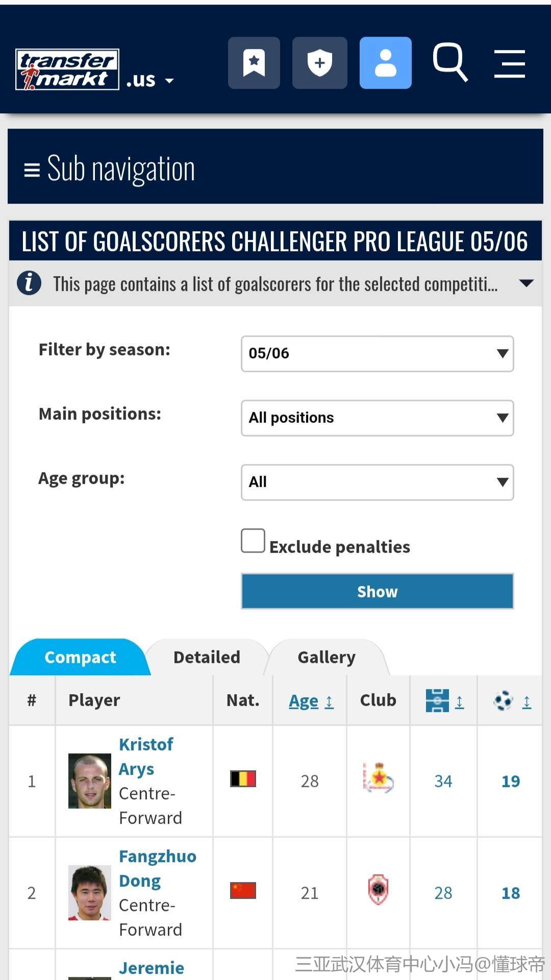
Task: Click the shield plus icon
Action: [x=319, y=63]
